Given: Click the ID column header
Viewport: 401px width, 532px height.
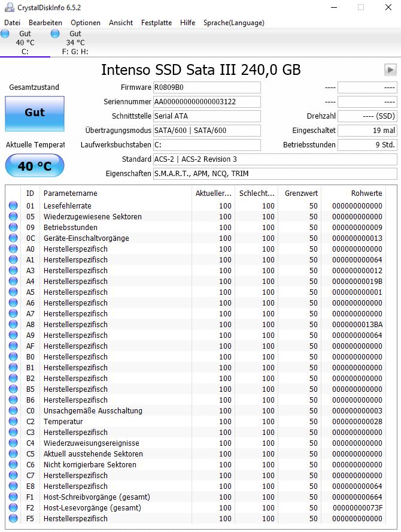Looking at the screenshot, I should pyautogui.click(x=30, y=193).
